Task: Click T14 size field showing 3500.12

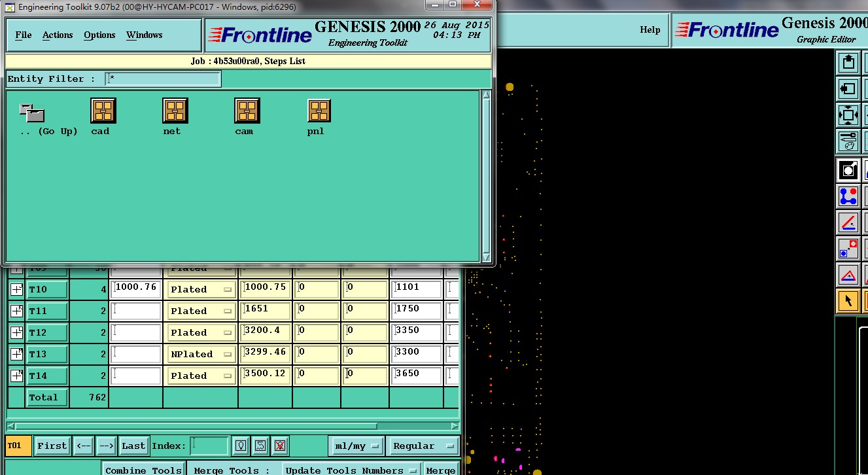Action: coord(265,376)
